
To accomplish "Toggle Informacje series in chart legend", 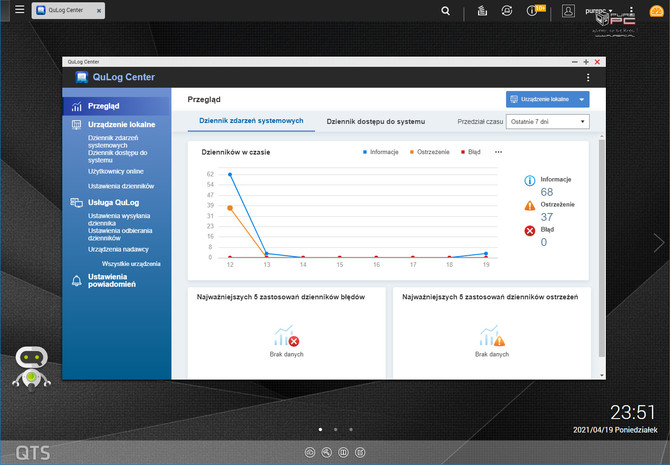I will pos(380,152).
